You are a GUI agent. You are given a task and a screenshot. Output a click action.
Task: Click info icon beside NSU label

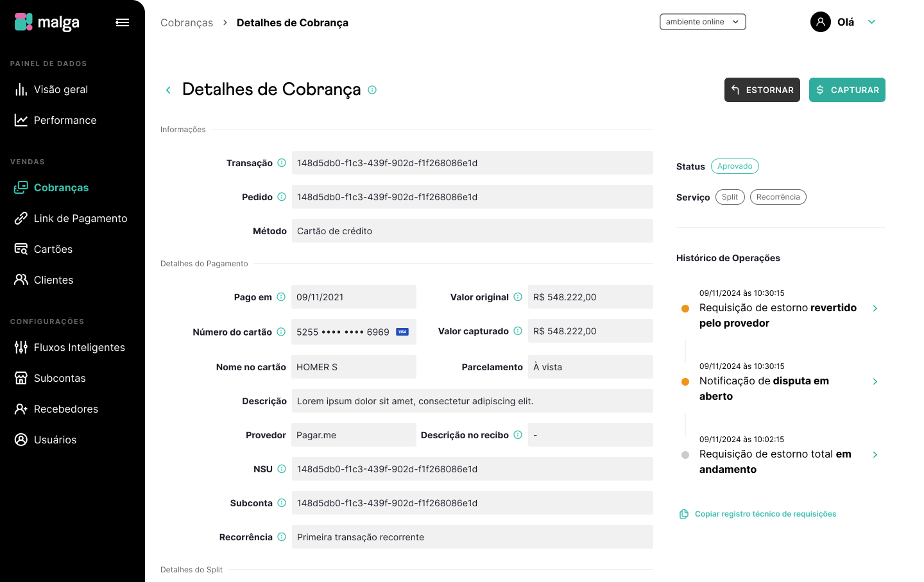[x=282, y=469]
